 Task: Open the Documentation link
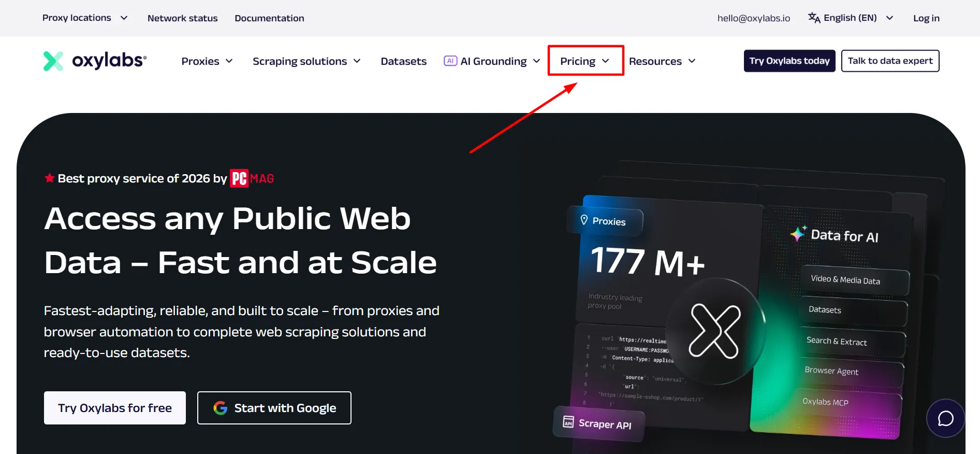tap(269, 18)
